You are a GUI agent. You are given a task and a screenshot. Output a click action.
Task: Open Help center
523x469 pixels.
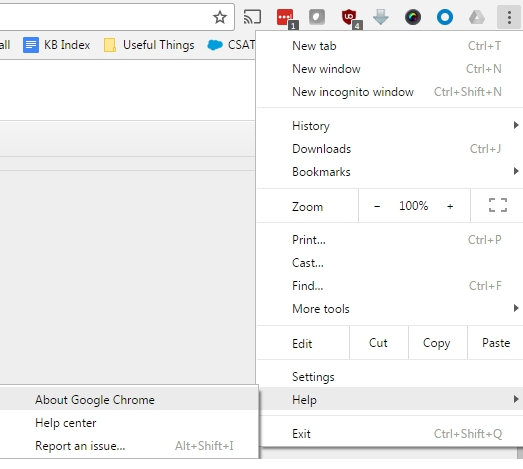tap(129, 423)
